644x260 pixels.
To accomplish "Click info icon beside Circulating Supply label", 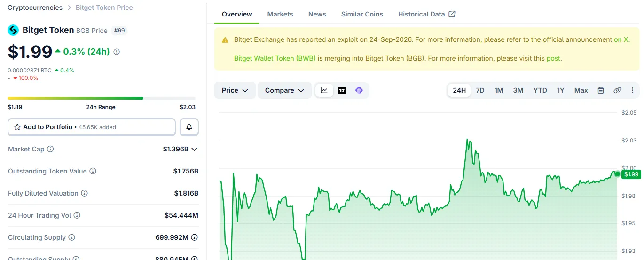I will pos(72,237).
